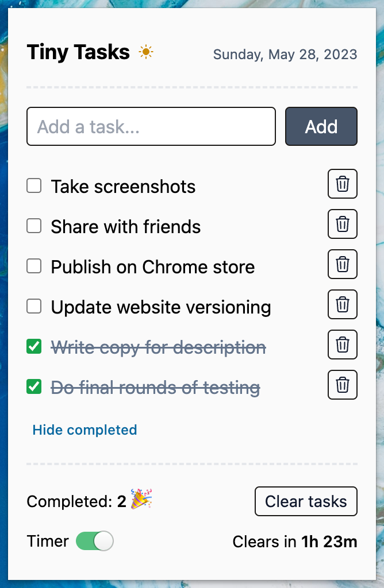Delete the "Take screenshots" task

point(342,184)
